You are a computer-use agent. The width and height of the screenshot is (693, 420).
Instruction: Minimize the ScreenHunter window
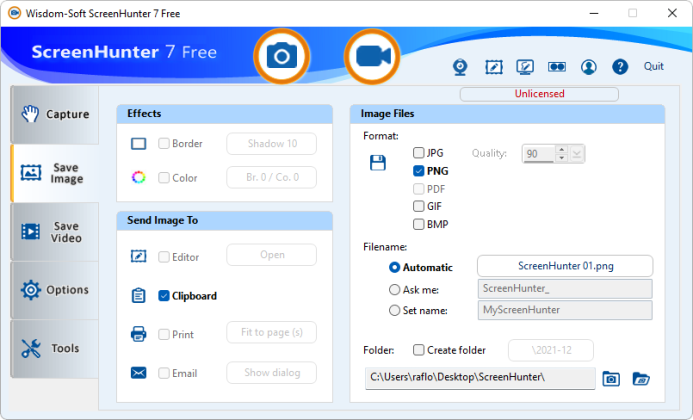[x=594, y=13]
